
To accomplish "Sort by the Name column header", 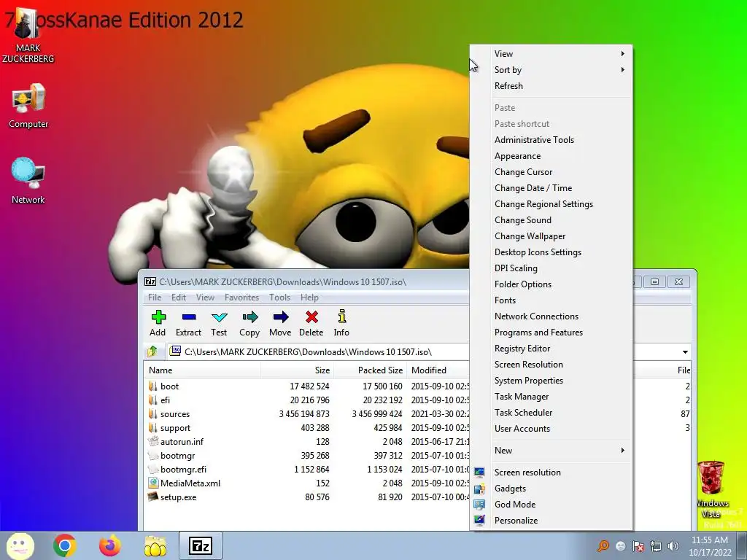I will pos(203,370).
